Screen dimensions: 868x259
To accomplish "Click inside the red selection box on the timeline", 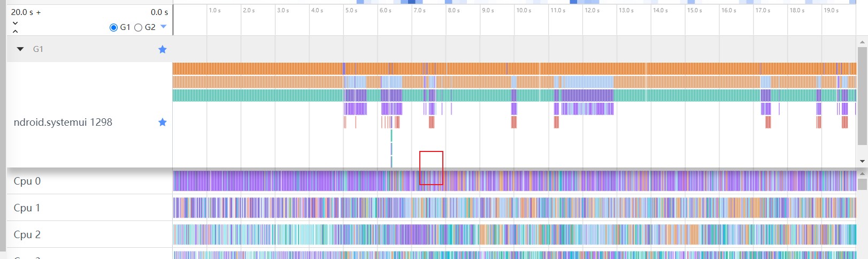I will click(431, 168).
